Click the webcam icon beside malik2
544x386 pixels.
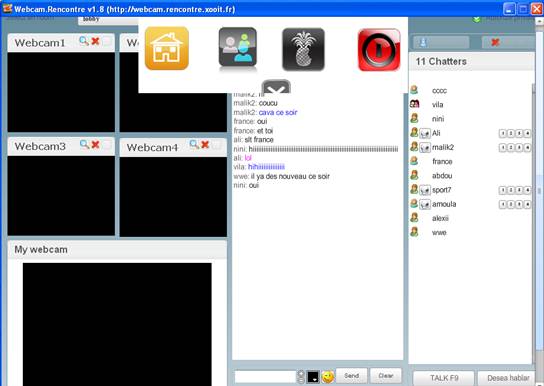(x=425, y=148)
